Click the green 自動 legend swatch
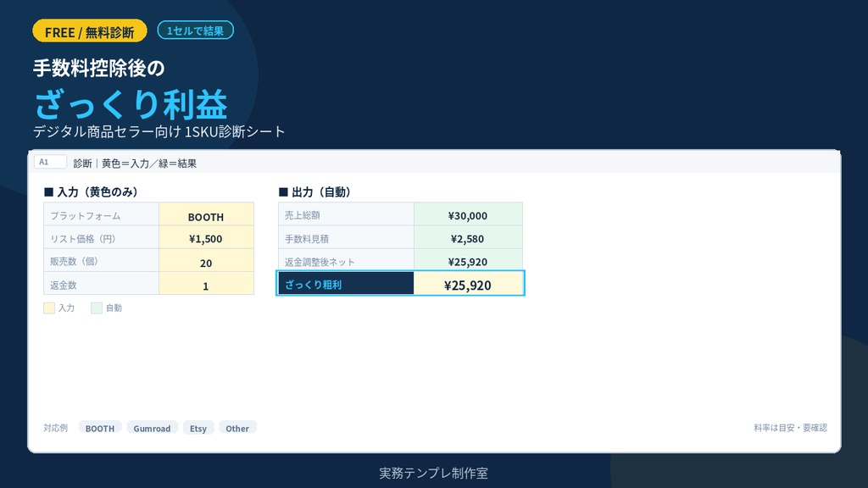 (97, 308)
